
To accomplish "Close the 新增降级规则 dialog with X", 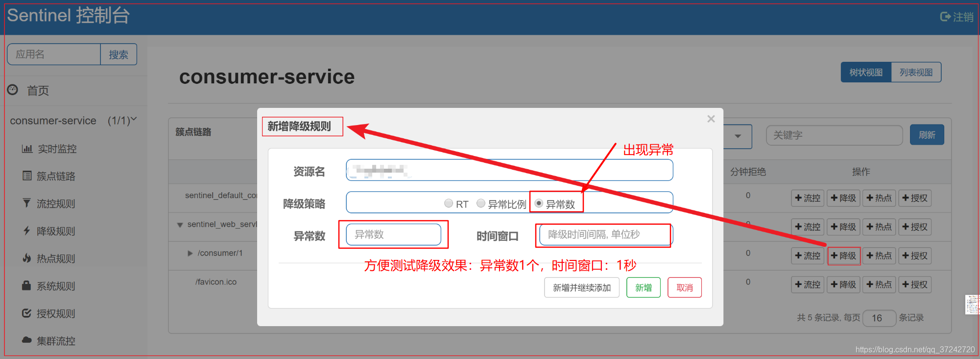I will [711, 119].
